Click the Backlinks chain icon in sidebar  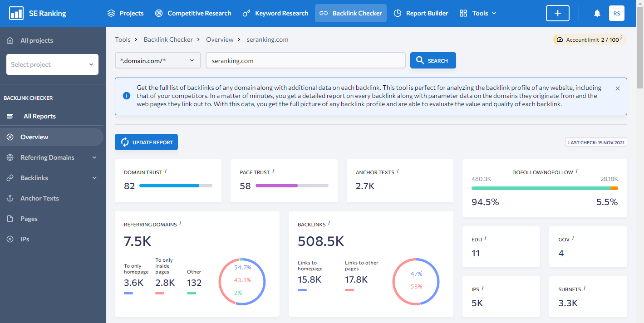pyautogui.click(x=10, y=178)
